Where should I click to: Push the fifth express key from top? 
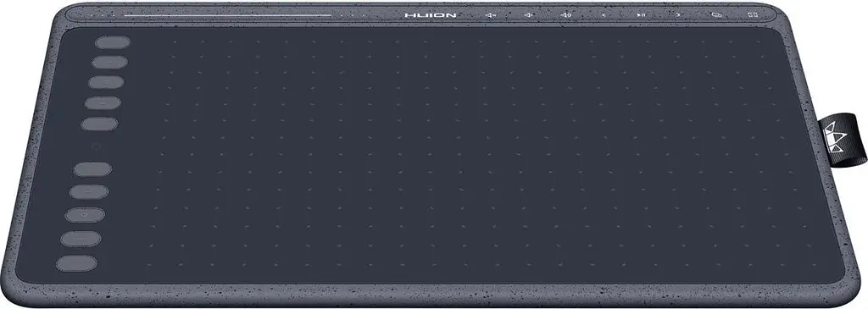pyautogui.click(x=100, y=124)
